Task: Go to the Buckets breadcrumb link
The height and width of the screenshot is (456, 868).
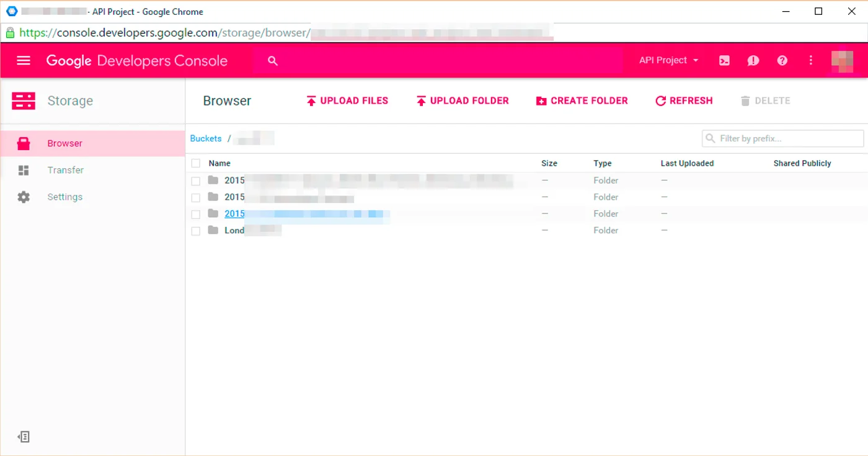Action: click(x=206, y=138)
